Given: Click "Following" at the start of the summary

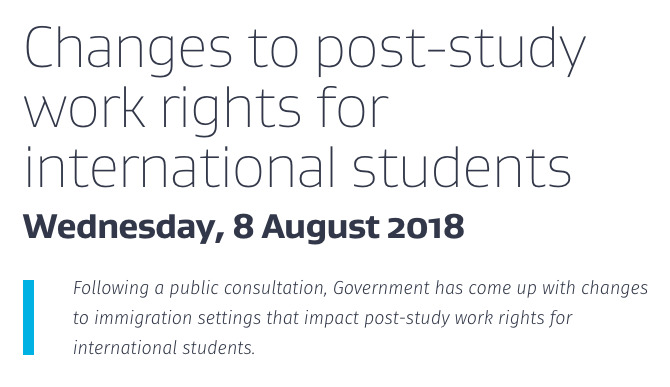Looking at the screenshot, I should 111,289.
